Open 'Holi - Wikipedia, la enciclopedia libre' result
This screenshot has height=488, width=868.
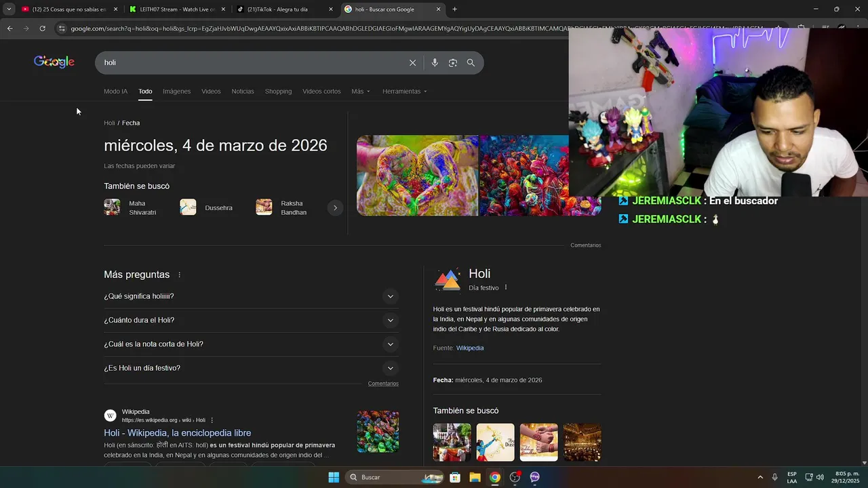(x=177, y=432)
